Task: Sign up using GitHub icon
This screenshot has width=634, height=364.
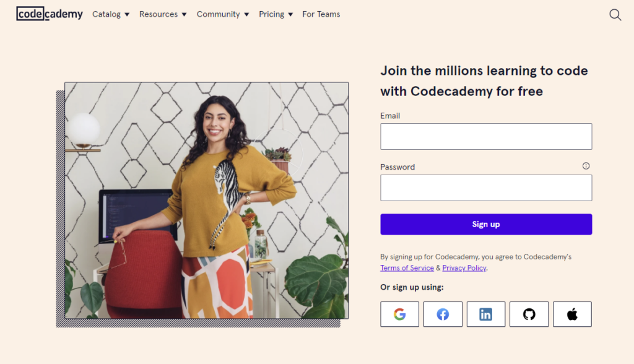Action: 529,314
